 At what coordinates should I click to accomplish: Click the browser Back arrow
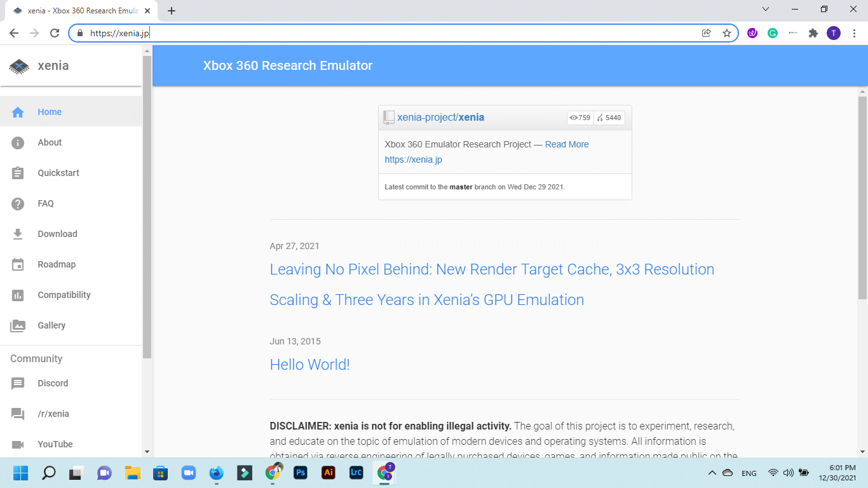14,33
